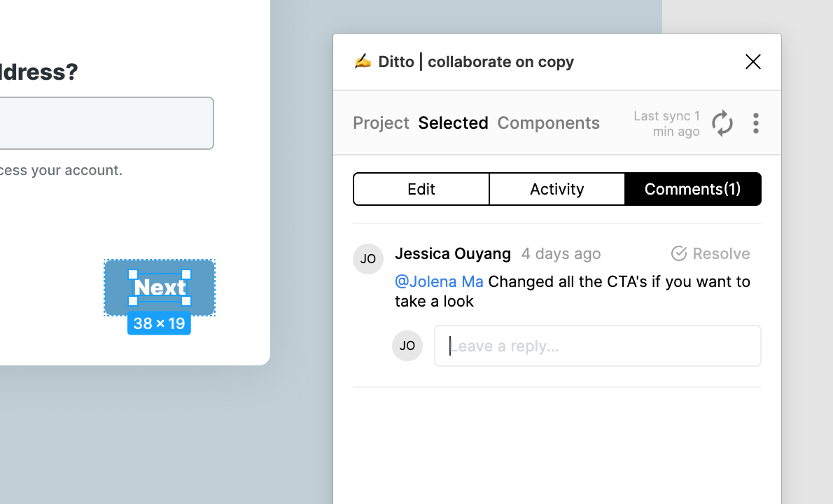Select the Comments(1) segment
The image size is (833, 504).
click(x=692, y=189)
